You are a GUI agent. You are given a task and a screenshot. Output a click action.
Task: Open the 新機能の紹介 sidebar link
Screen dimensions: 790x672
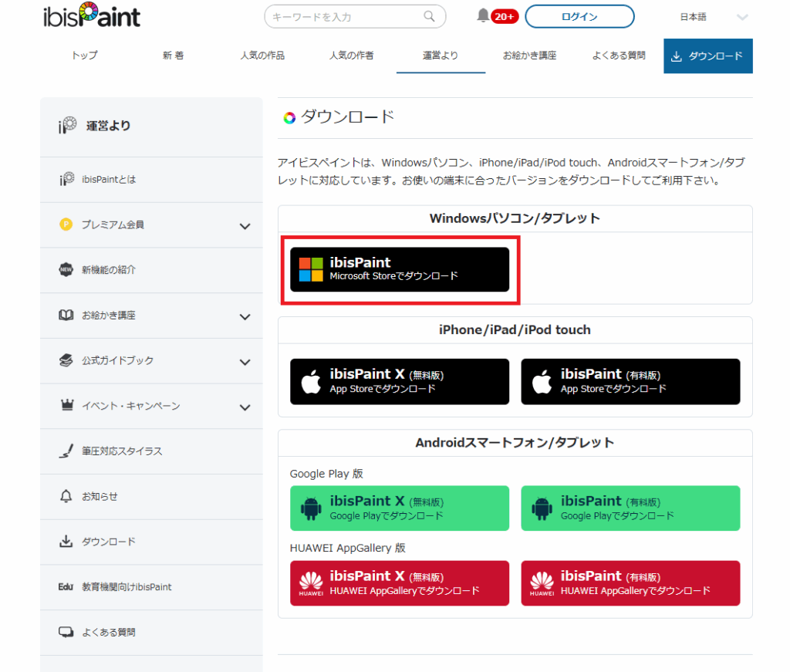(x=151, y=270)
